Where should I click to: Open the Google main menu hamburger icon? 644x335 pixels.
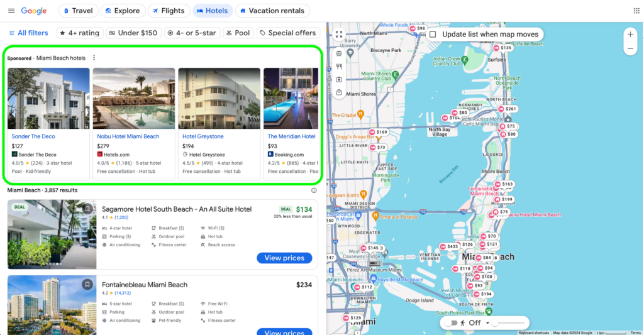11,11
